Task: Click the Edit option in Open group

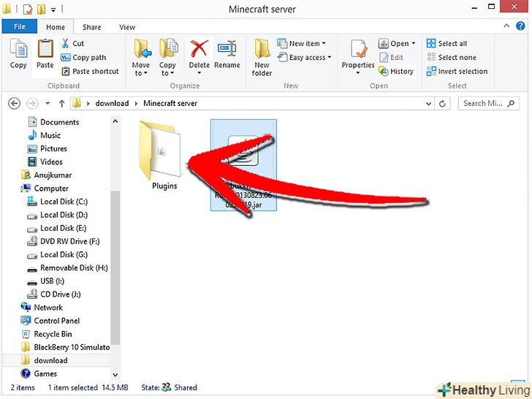Action: coord(391,57)
